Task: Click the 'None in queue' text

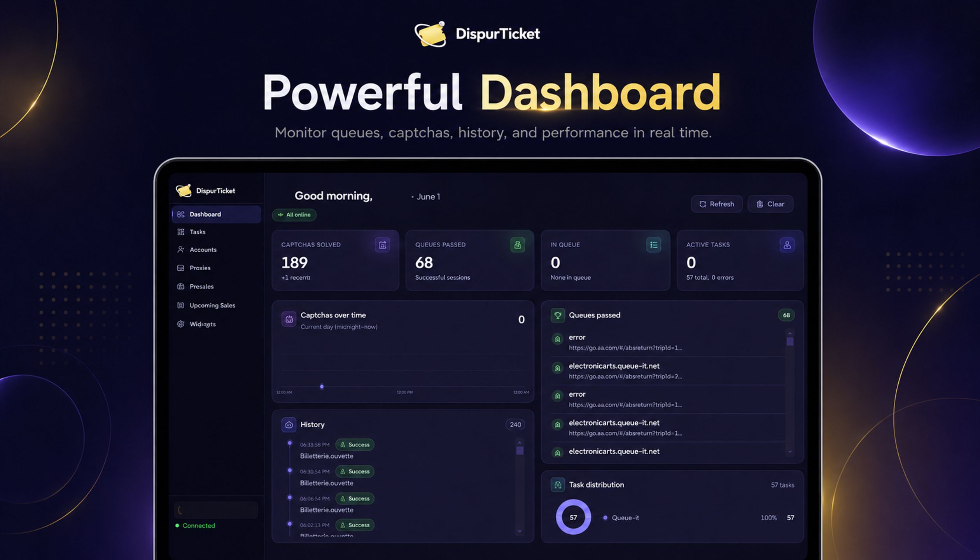Action: (570, 278)
